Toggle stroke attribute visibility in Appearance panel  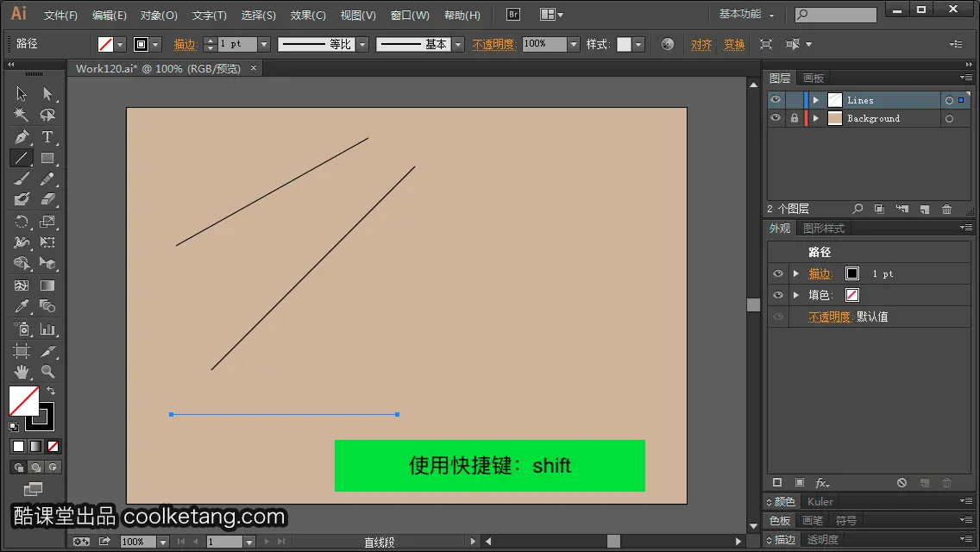pos(778,273)
